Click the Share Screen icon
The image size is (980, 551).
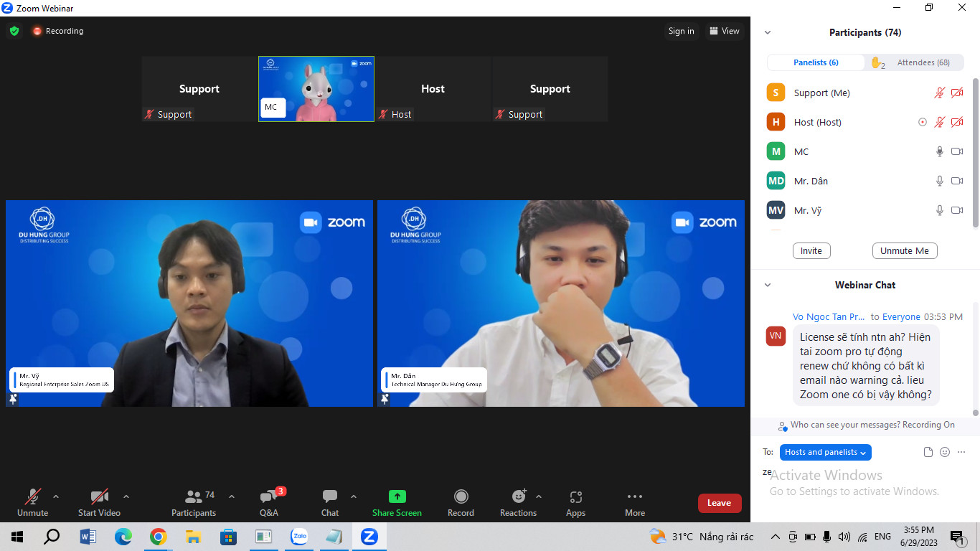[397, 496]
